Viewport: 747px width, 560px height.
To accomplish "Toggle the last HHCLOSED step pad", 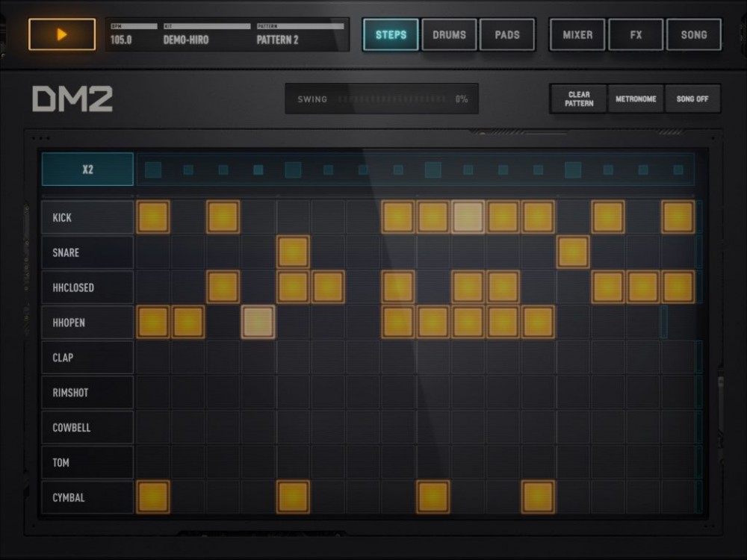I will (x=677, y=287).
